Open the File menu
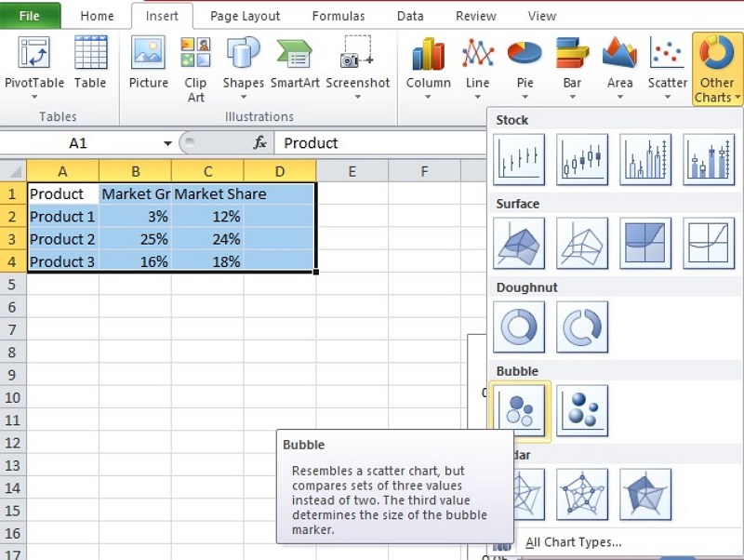The image size is (744, 560). tap(29, 16)
